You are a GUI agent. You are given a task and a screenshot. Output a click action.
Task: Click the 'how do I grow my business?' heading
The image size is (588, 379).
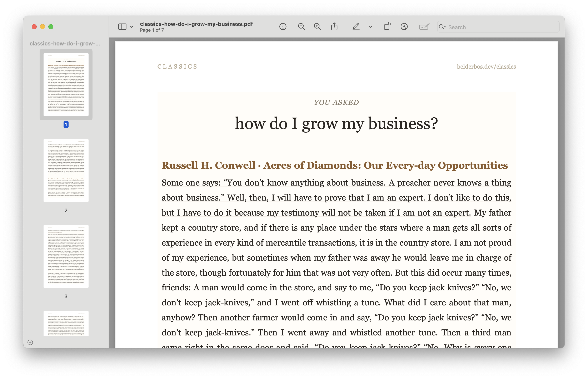(x=337, y=123)
